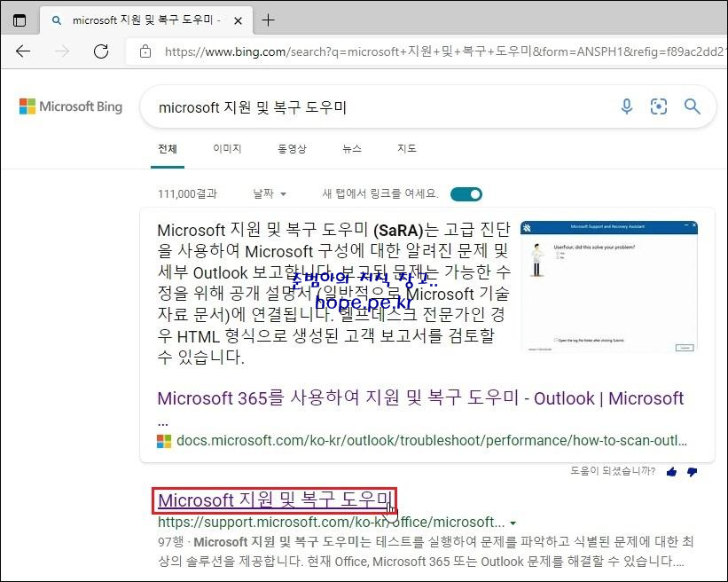
Task: Click thumbs up feedback icon
Action: click(x=671, y=472)
